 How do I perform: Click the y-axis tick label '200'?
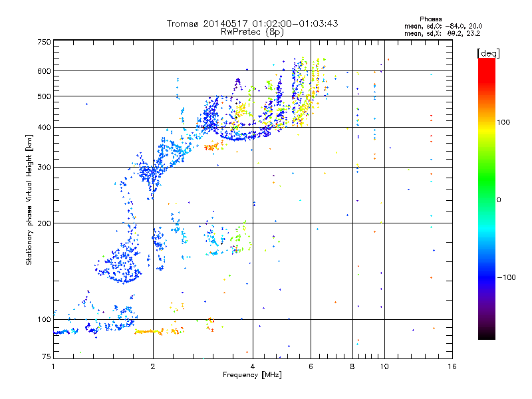[x=44, y=223]
